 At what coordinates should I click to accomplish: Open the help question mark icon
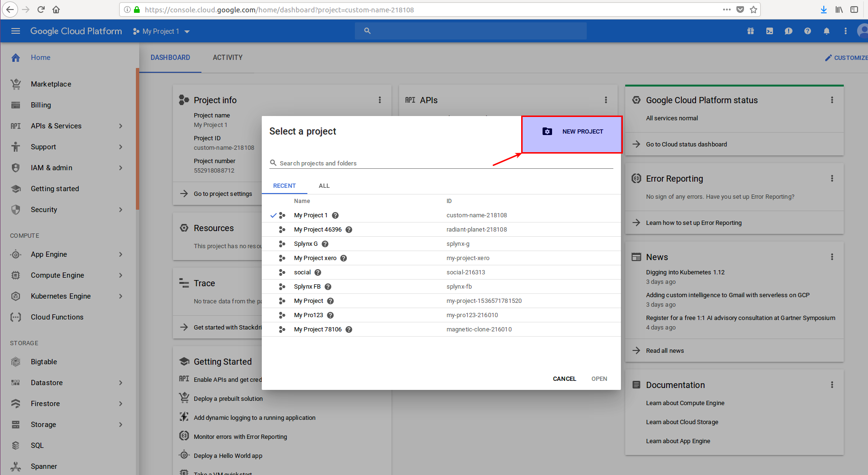coord(808,31)
